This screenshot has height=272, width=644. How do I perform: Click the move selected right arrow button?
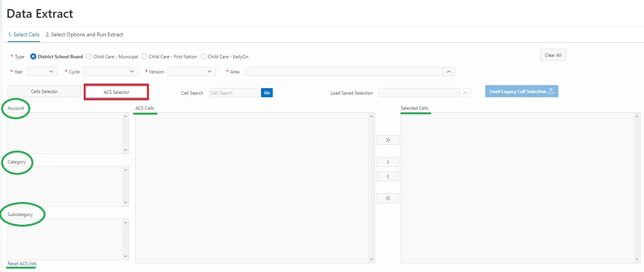point(388,162)
